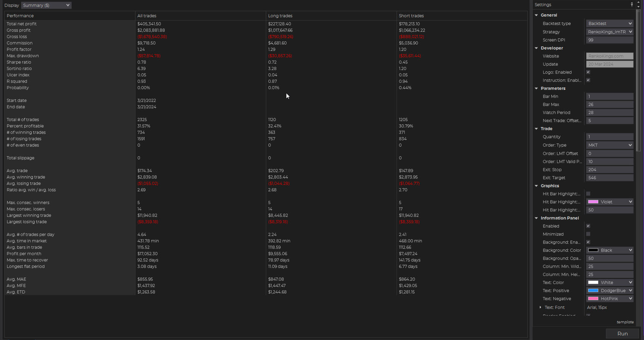Collapse the Parameters section
The width and height of the screenshot is (644, 340).
click(536, 88)
